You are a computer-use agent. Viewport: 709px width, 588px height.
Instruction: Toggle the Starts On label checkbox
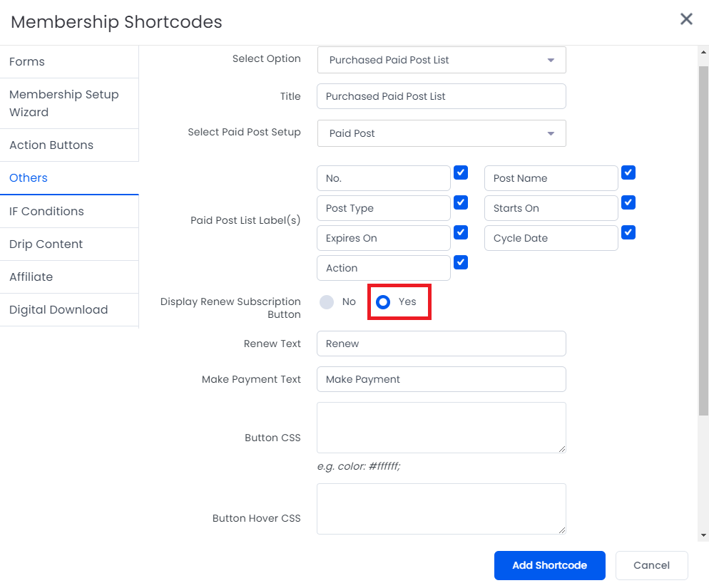pos(628,202)
